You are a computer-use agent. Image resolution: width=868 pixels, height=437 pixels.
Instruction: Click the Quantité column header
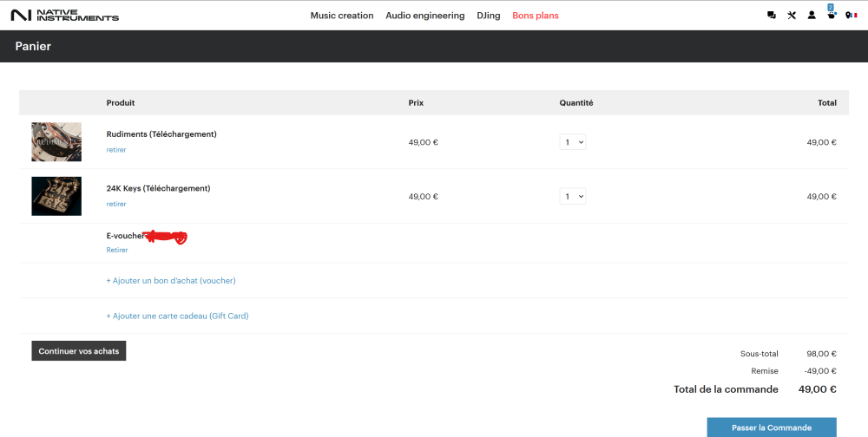[576, 103]
